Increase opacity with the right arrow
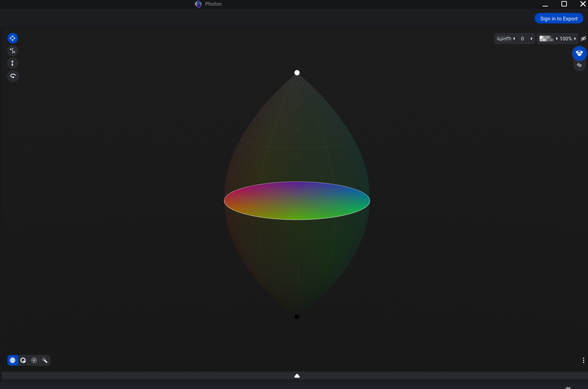Viewport: 588px width, 389px height. tap(575, 38)
